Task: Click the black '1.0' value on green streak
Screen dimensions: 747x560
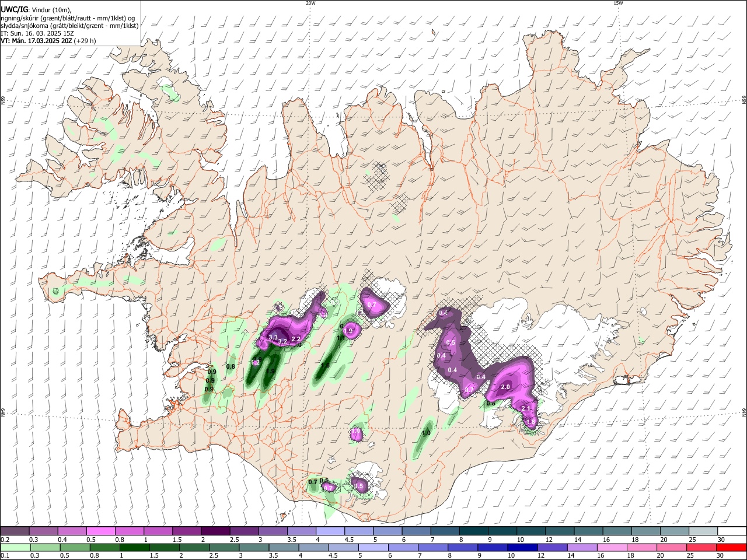Action: (426, 433)
